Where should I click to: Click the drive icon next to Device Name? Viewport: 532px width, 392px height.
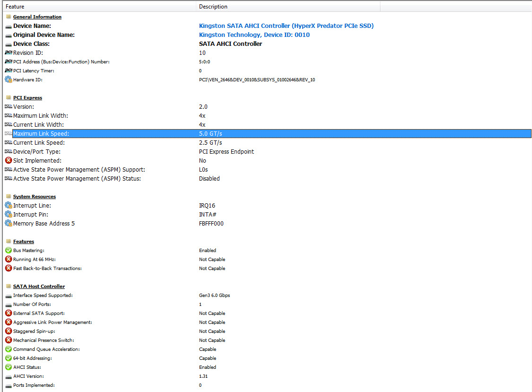[x=9, y=26]
